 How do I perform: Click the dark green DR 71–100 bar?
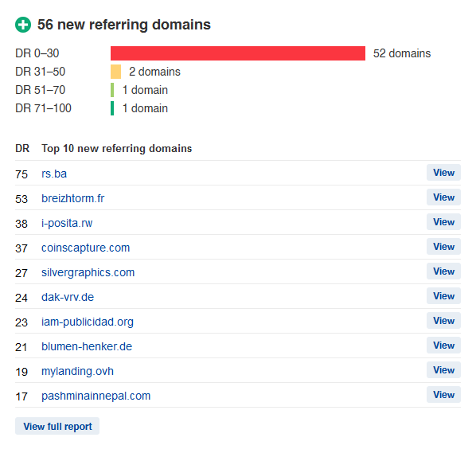coord(112,108)
